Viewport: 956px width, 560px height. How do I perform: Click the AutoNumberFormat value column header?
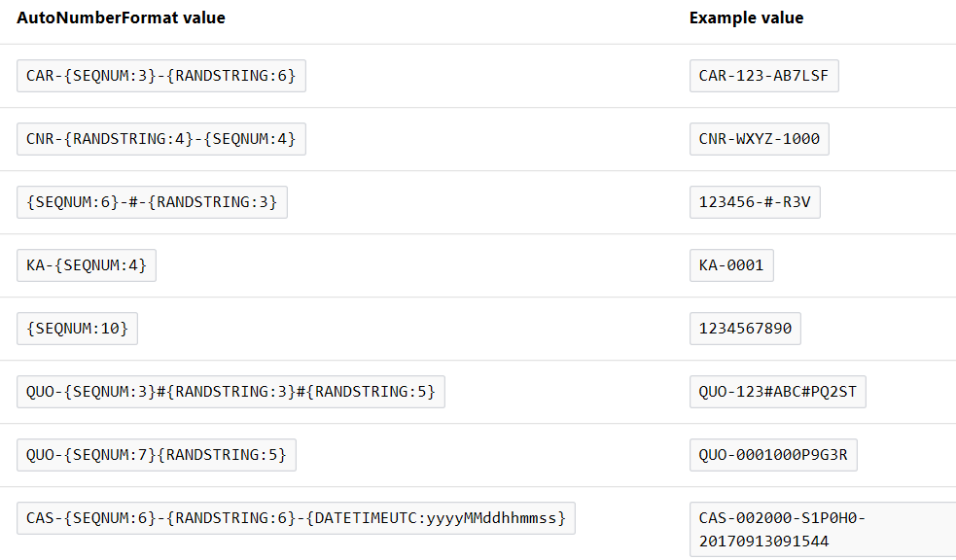click(121, 18)
